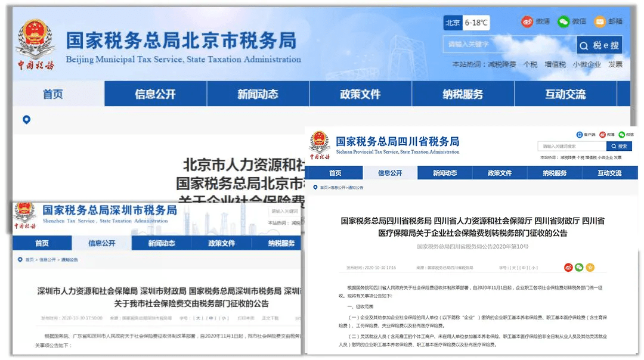Viewport: 644px width, 360px height.
Task: Click the Sichuan site client app icon
Action: (x=580, y=135)
